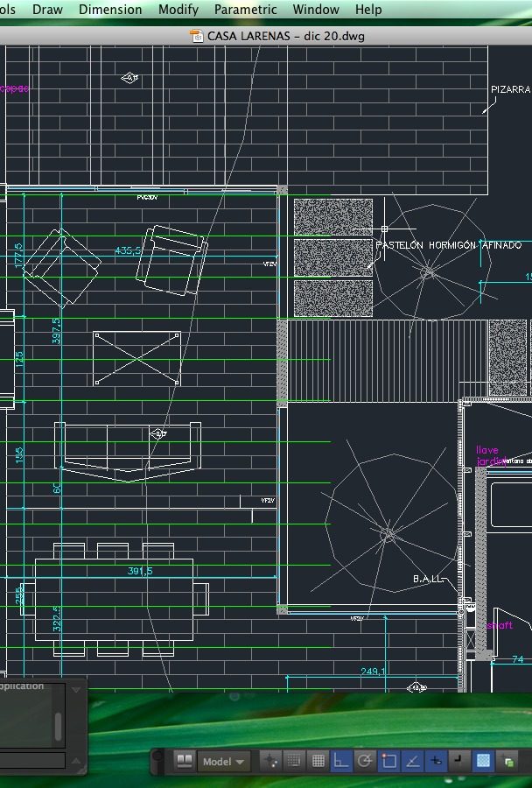Toggle the Transparency checkered icon
The height and width of the screenshot is (788, 532).
483,761
